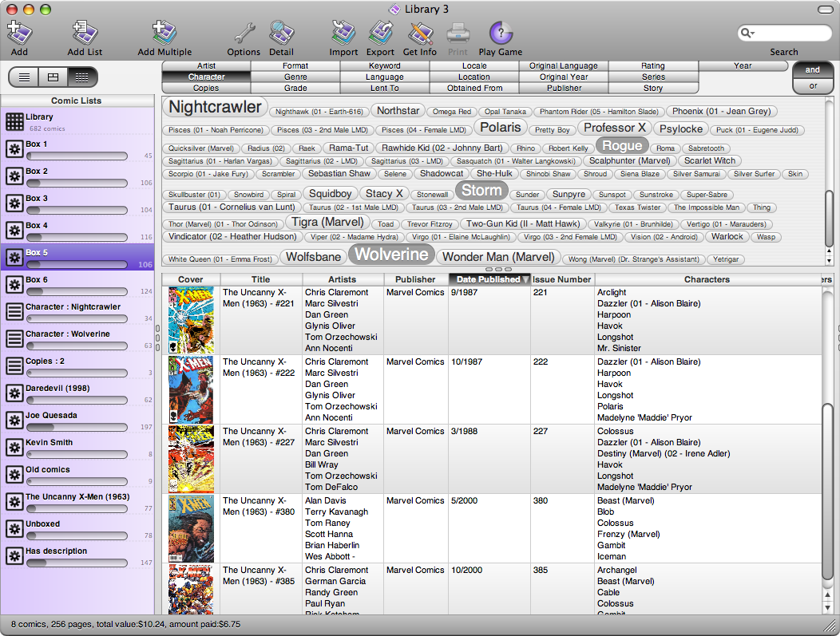Open the Add List toolbar icon
840x636 pixels.
click(x=85, y=33)
